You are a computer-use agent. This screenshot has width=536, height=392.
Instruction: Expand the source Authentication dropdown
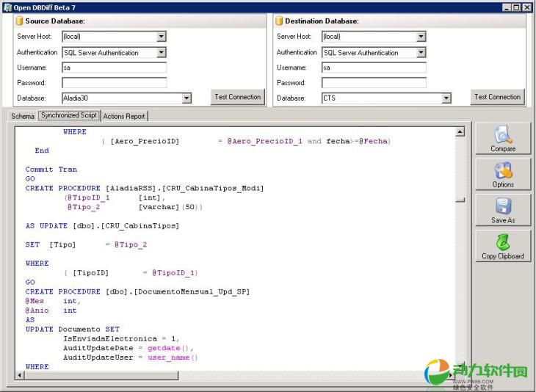click(162, 53)
